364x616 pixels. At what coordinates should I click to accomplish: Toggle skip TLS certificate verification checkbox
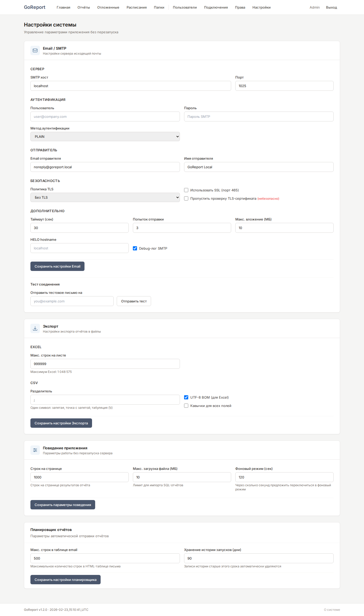(186, 198)
